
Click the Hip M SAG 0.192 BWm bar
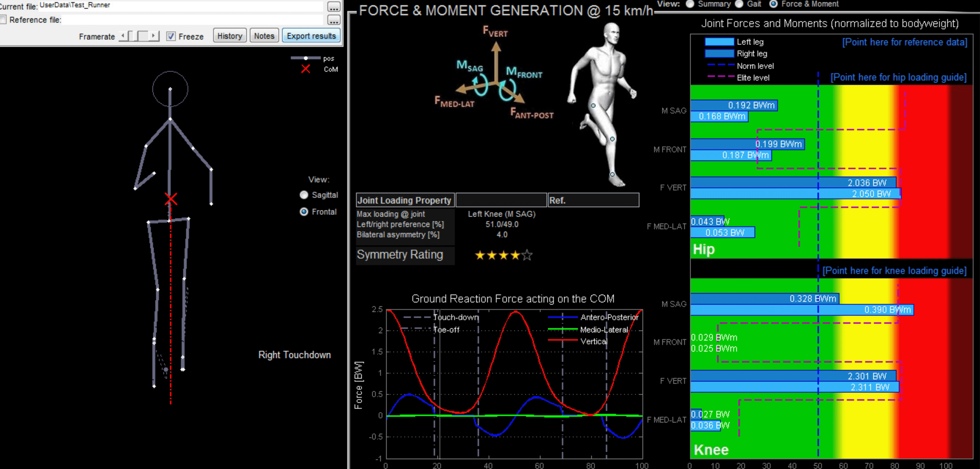point(734,105)
